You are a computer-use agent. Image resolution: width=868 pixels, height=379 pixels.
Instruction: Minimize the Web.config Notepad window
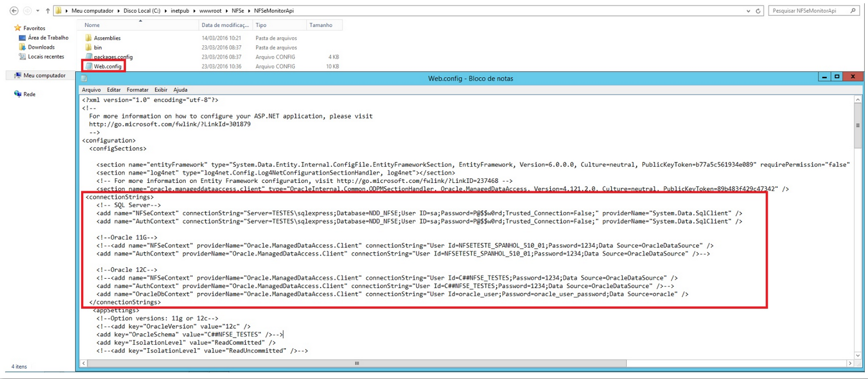click(824, 77)
